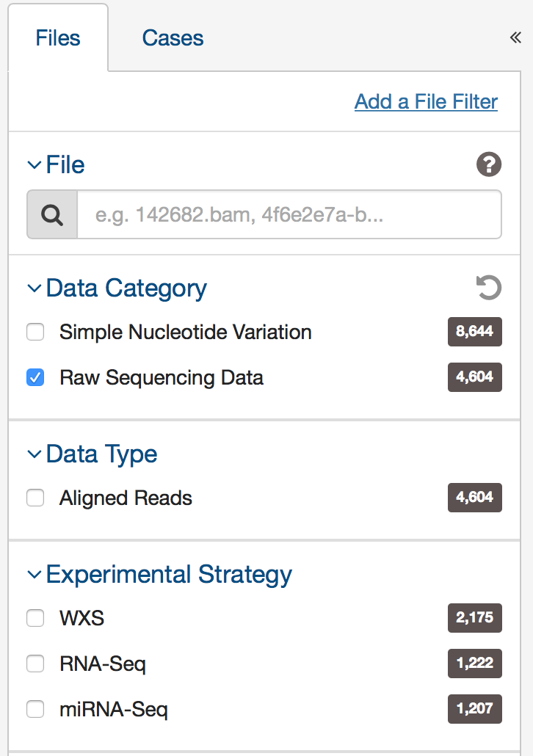
Task: Collapse the Experimental Strategy section
Action: coord(34,574)
